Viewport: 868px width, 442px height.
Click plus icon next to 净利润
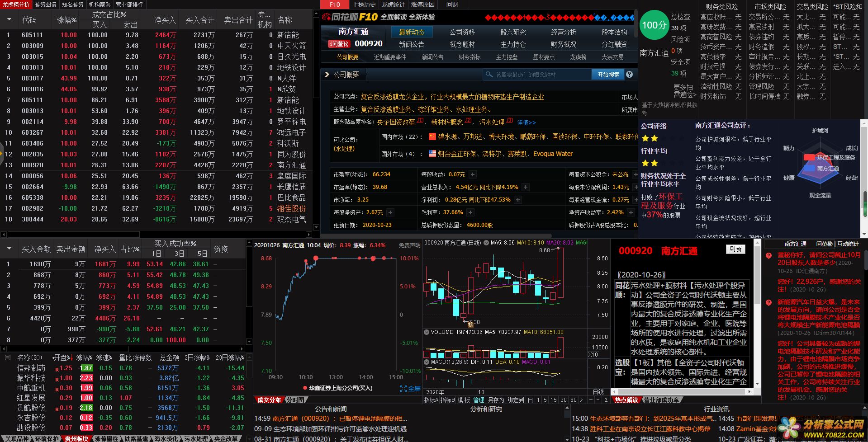518,200
